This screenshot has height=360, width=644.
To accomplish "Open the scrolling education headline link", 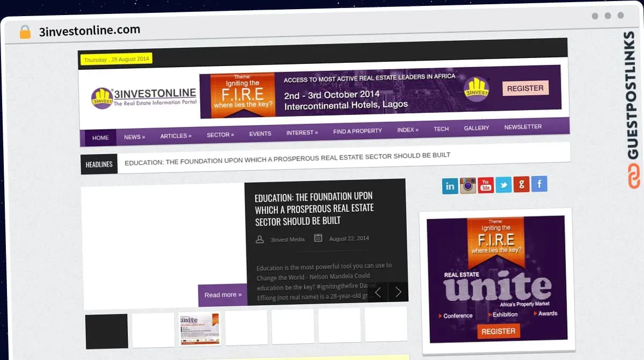I will 287,159.
